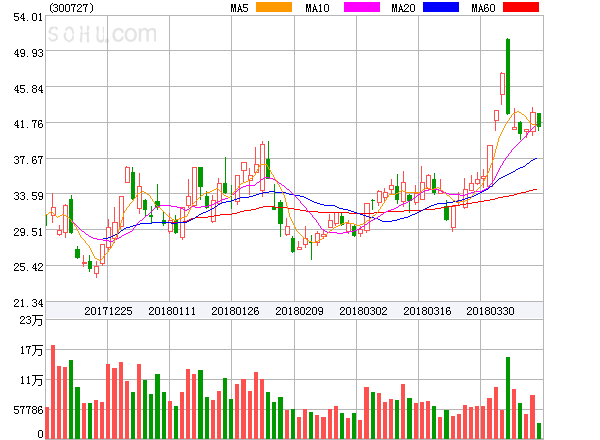
Task: Click the 37.67 price axis label
Action: click(x=28, y=160)
